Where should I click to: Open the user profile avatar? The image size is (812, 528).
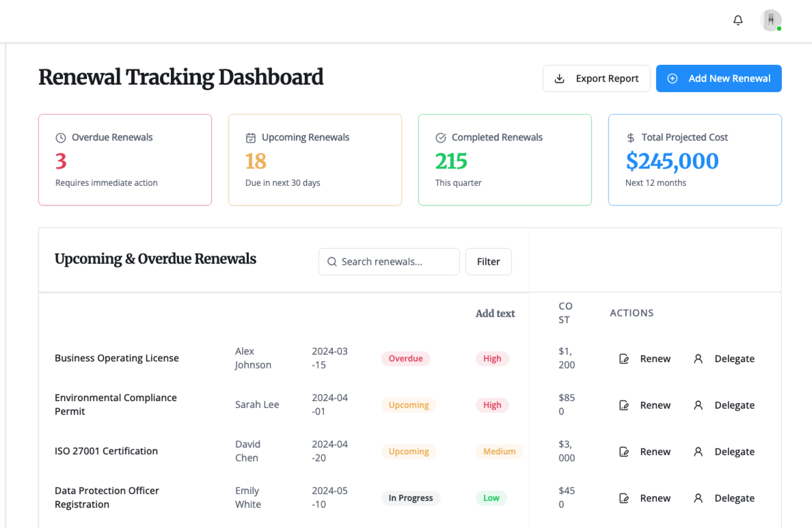tap(770, 20)
